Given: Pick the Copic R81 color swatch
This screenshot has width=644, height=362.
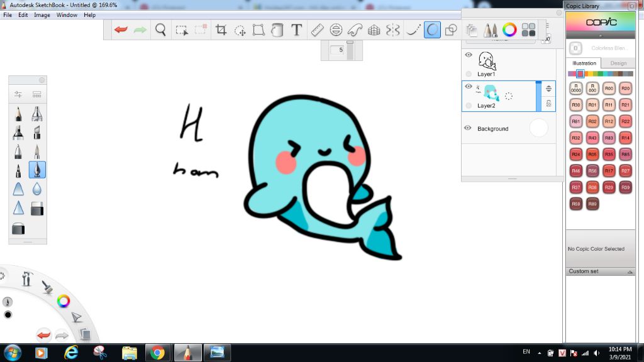Looking at the screenshot, I should (x=576, y=121).
